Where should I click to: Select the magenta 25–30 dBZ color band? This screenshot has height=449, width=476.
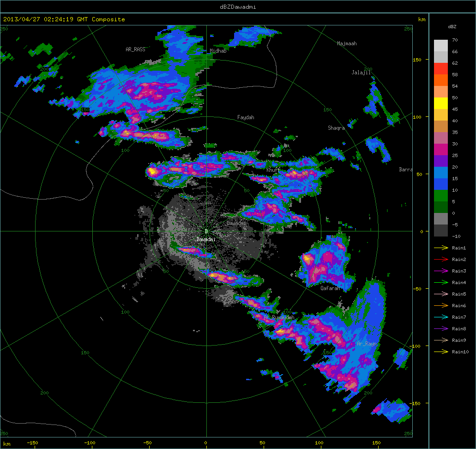[441, 150]
